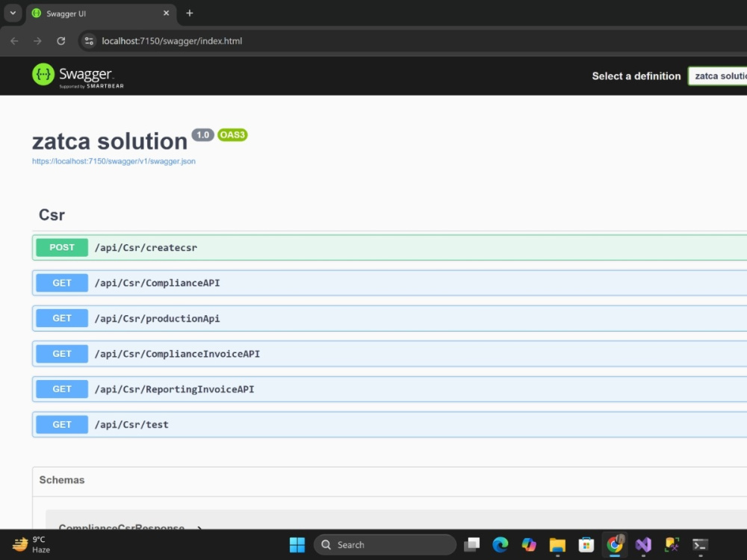Image resolution: width=747 pixels, height=560 pixels.
Task: Click the back navigation arrow
Action: [13, 41]
